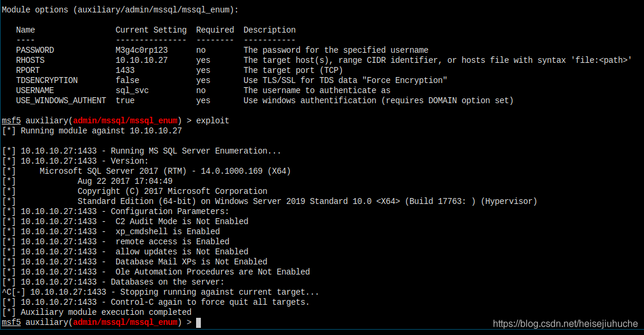The height and width of the screenshot is (335, 644).
Task: Click the RHOSTS target host(s) description
Action: (437, 60)
